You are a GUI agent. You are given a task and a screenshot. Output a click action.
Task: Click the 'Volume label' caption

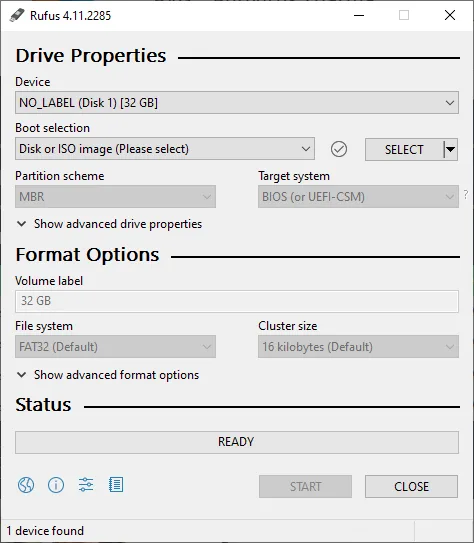click(x=49, y=281)
